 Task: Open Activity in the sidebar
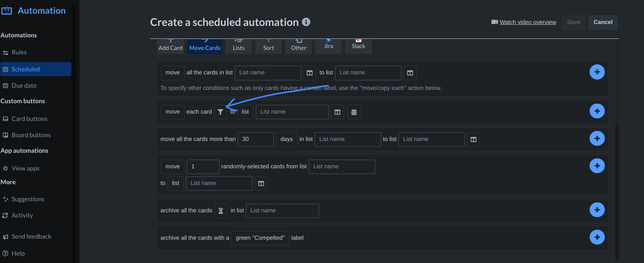(x=35, y=215)
